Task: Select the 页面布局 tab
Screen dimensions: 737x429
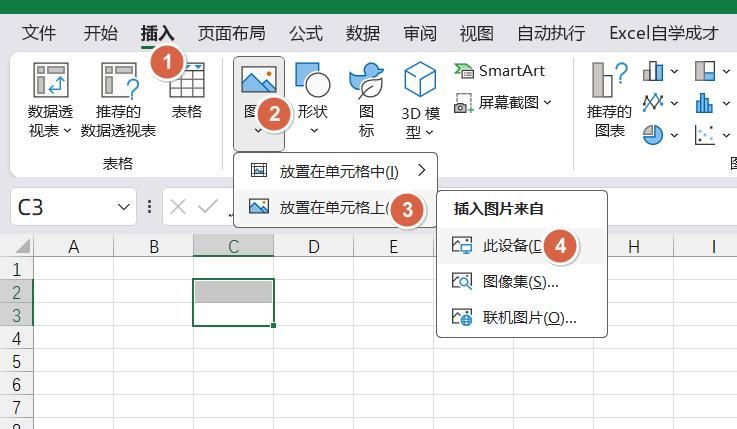Action: [x=231, y=33]
